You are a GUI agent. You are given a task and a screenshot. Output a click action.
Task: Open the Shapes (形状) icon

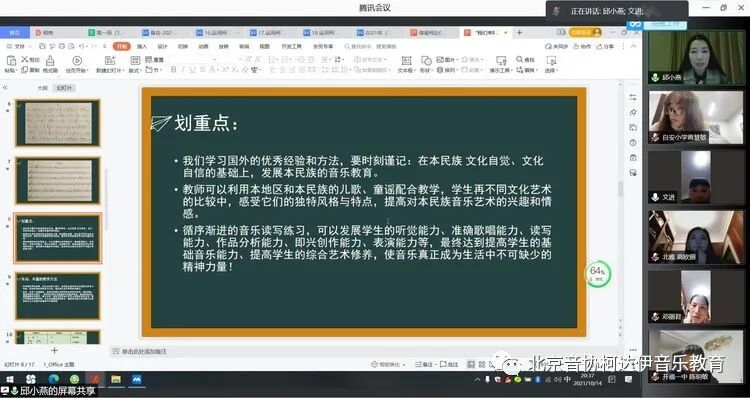pos(426,61)
